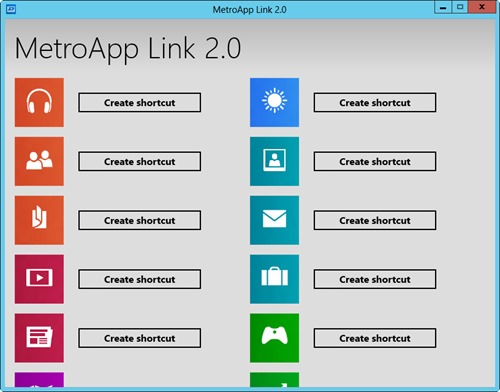Create shortcut for the Video app
The image size is (500, 392).
tap(140, 279)
